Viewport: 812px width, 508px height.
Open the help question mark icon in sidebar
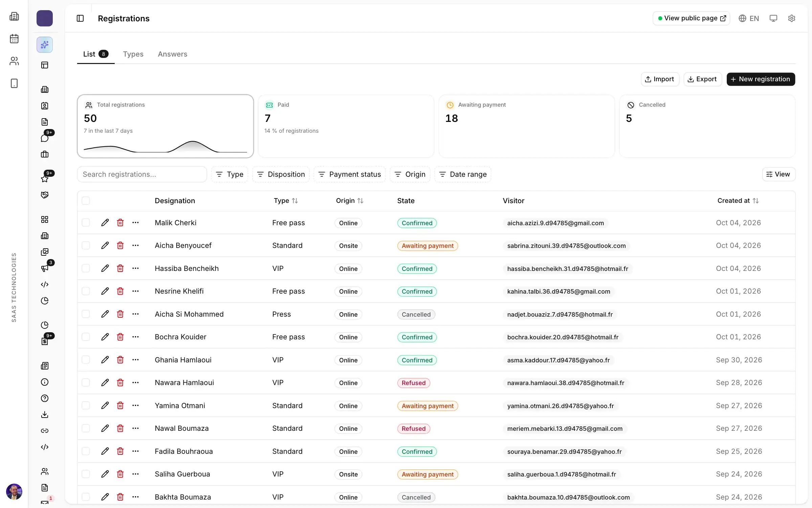click(45, 398)
